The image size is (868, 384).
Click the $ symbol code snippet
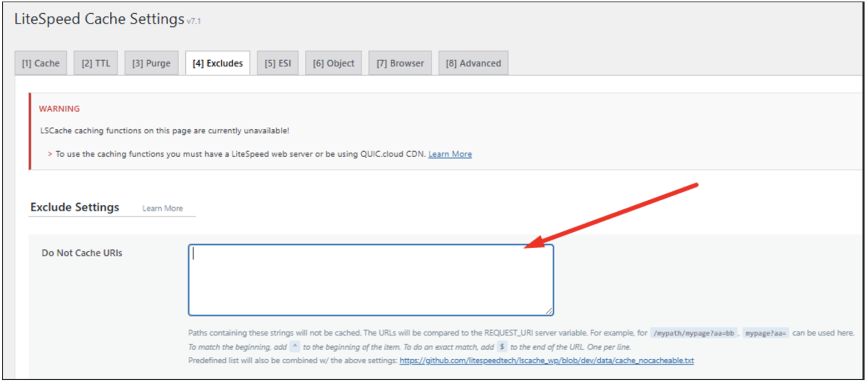coord(502,346)
